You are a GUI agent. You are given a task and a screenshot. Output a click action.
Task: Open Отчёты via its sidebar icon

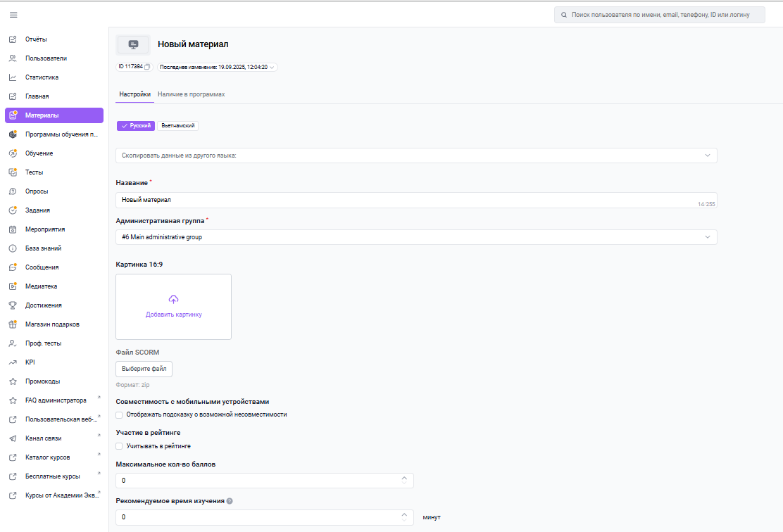click(13, 39)
